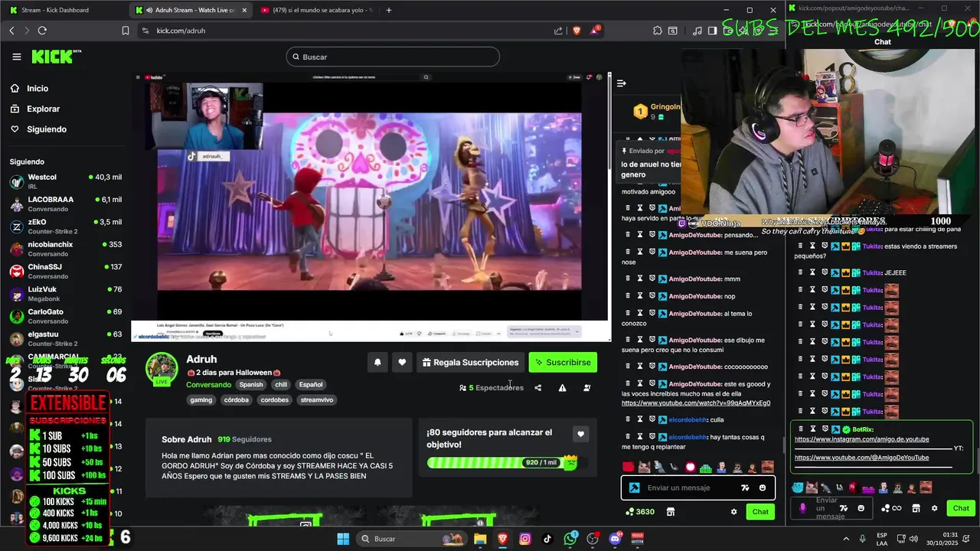The image size is (980, 551).
Task: Open the instagram.com/amigo.de.youtube link
Action: pos(861,439)
